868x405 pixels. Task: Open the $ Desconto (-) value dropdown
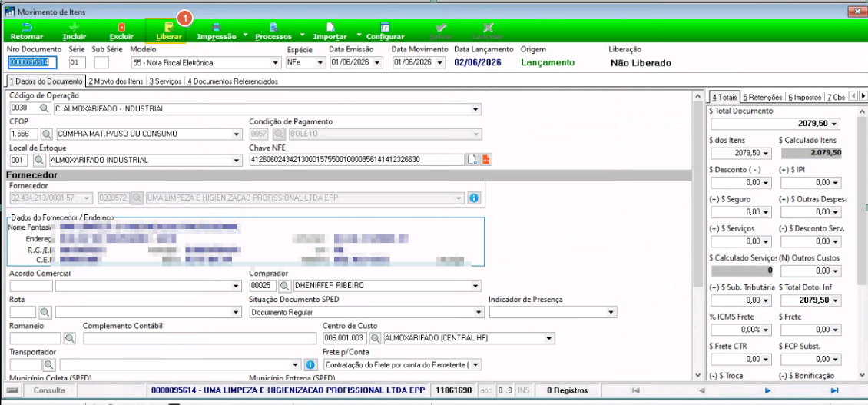point(766,182)
